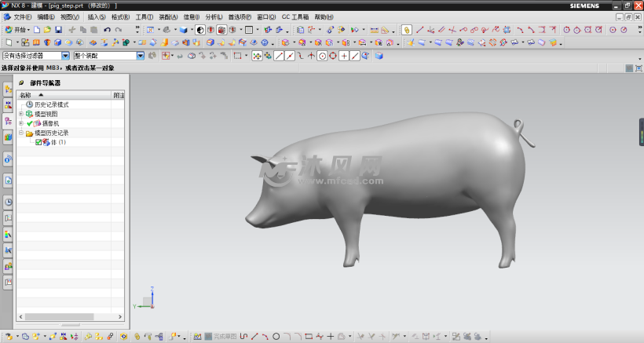
Task: Click the Undo arrow icon
Action: tap(107, 30)
